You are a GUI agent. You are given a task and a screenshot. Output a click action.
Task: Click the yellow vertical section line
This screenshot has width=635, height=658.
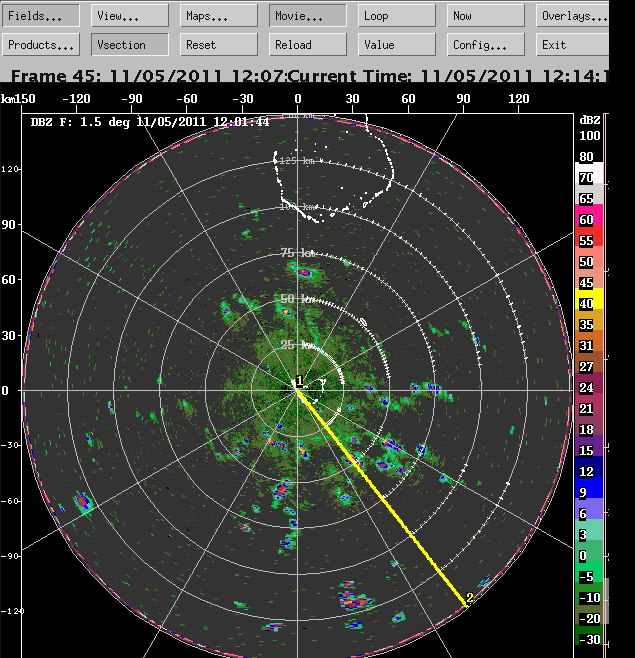tap(382, 497)
